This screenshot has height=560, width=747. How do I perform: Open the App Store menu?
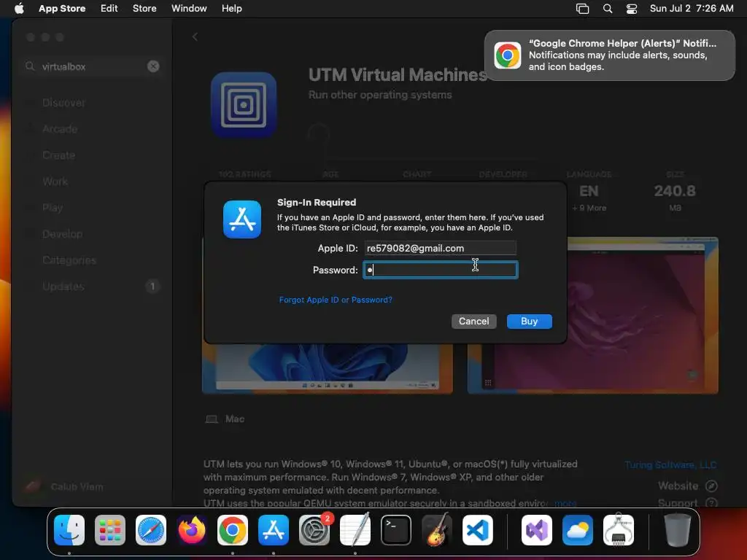coord(62,8)
